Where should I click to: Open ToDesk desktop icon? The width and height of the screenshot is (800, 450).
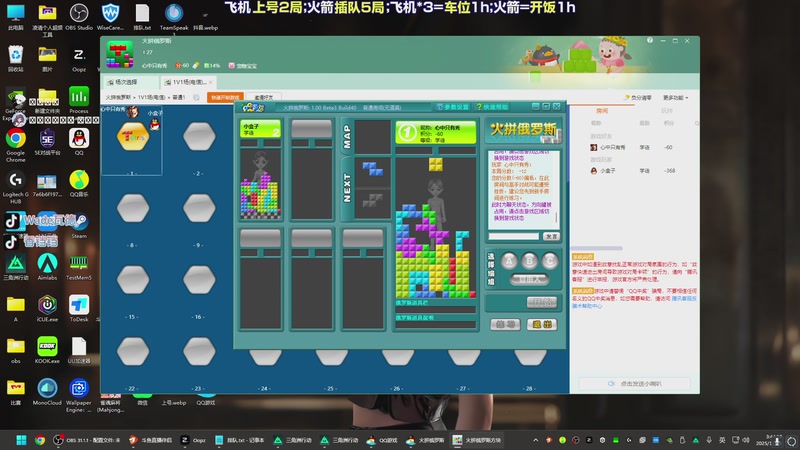79,308
